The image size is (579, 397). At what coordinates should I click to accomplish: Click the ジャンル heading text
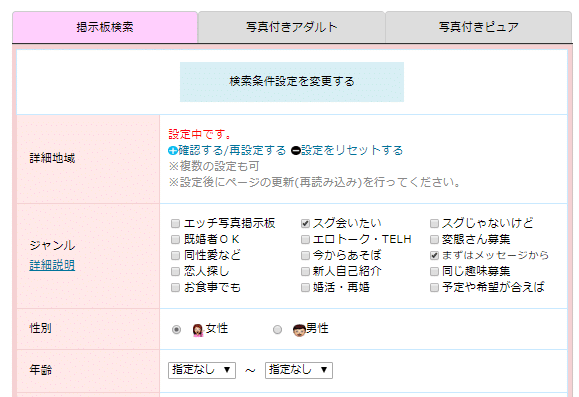52,245
